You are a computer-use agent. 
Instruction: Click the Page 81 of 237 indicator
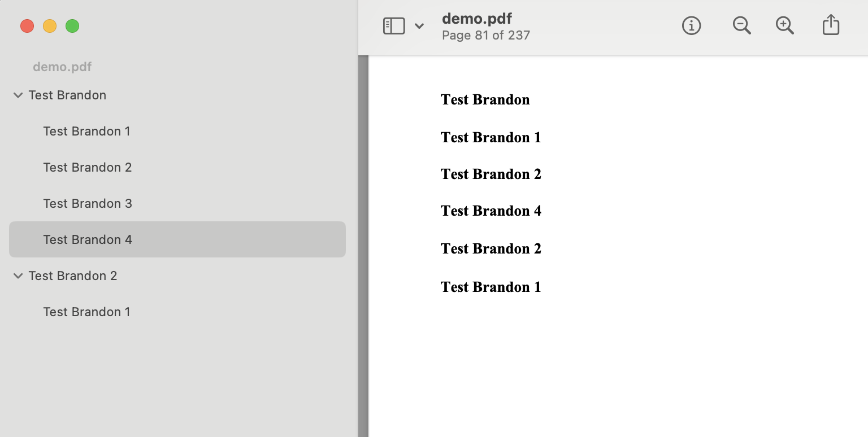(x=486, y=36)
